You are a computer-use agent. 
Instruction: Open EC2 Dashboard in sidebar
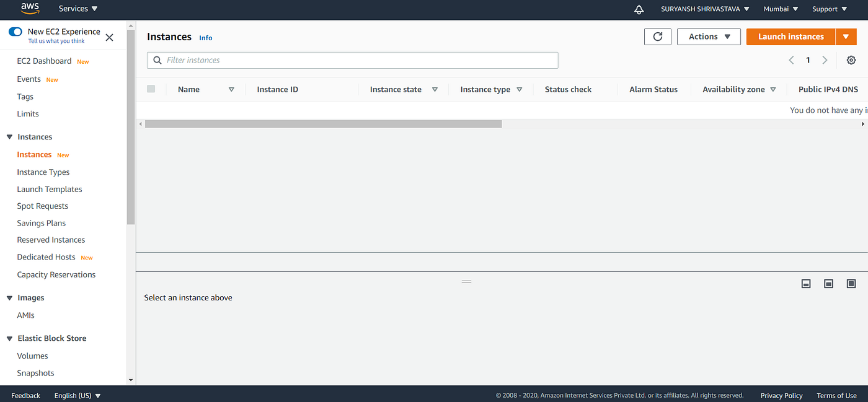44,61
